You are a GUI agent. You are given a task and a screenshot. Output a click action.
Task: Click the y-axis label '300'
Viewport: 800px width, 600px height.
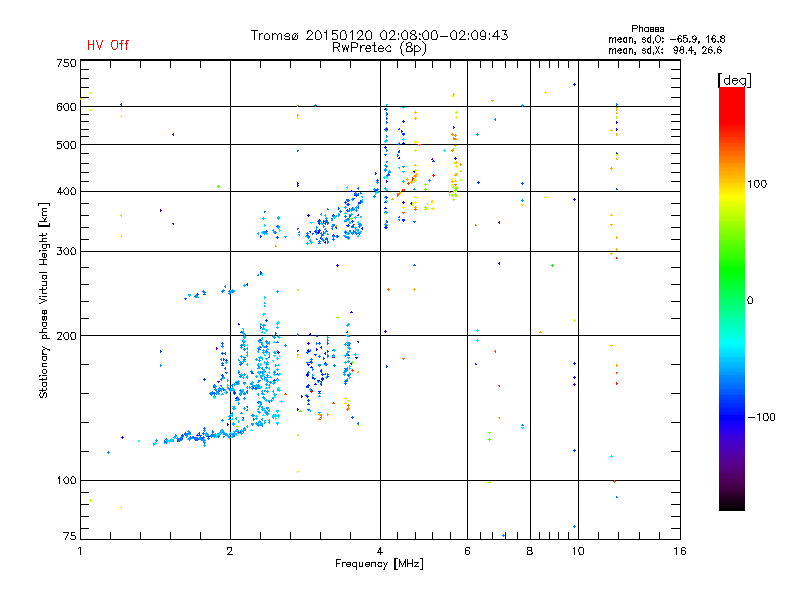[x=66, y=251]
